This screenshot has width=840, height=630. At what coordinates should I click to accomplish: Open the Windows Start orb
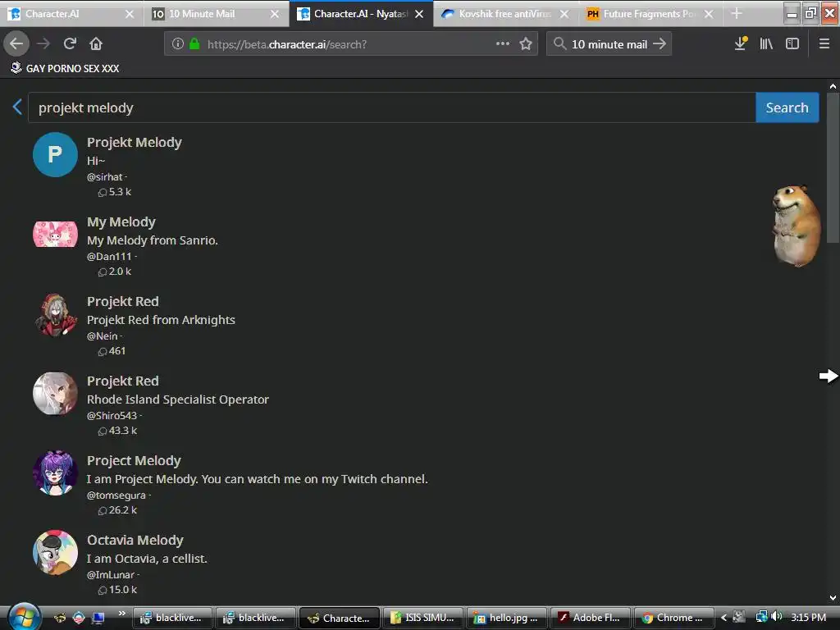click(x=24, y=617)
